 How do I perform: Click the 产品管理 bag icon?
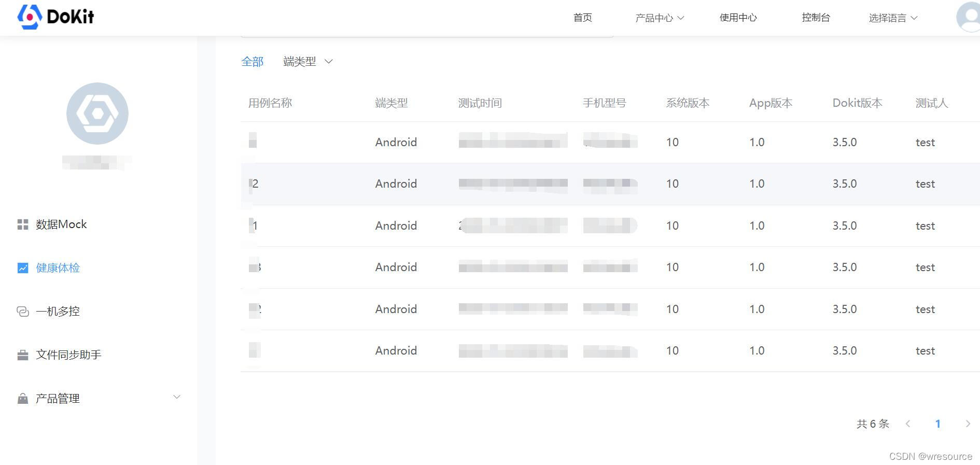pyautogui.click(x=23, y=399)
